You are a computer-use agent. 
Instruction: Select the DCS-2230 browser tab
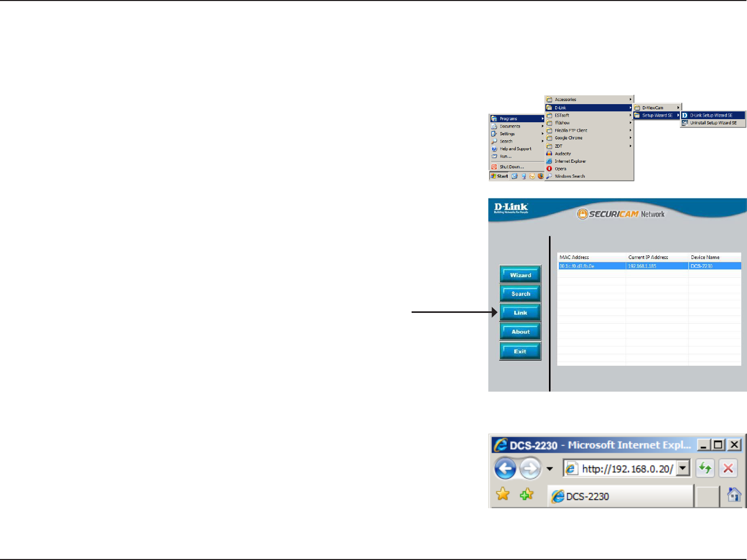click(x=621, y=496)
